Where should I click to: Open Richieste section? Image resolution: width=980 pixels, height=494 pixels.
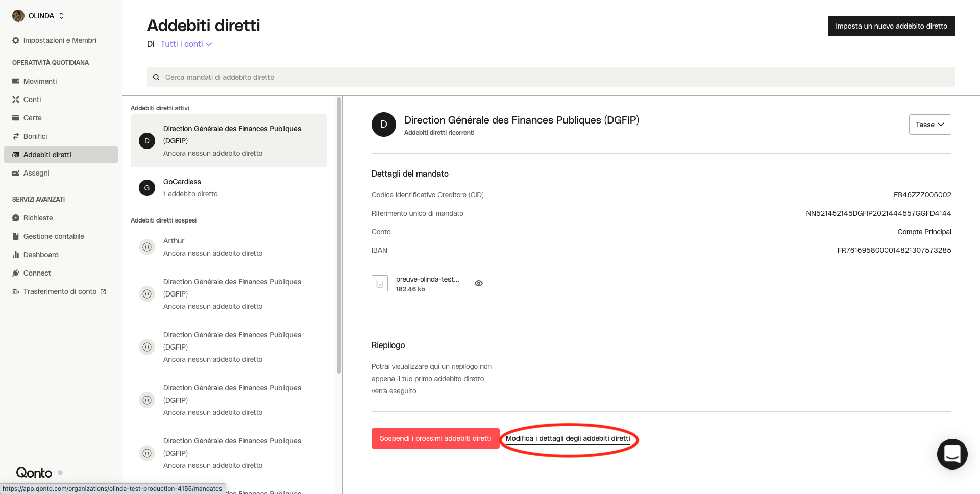[38, 218]
